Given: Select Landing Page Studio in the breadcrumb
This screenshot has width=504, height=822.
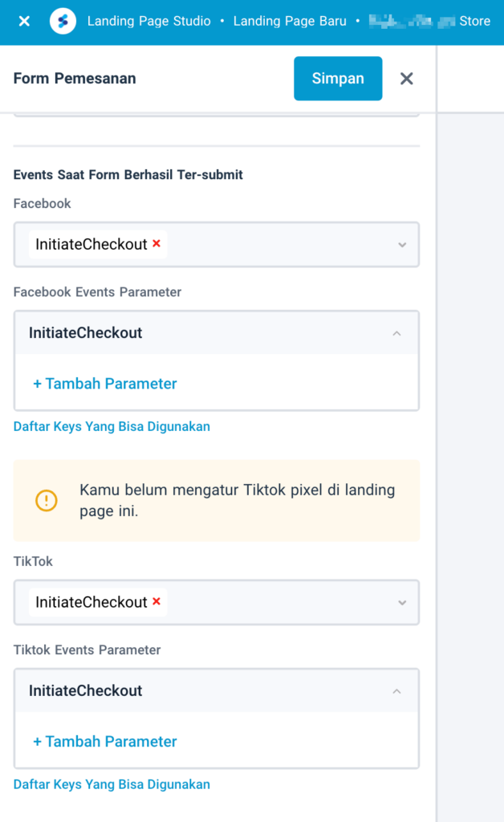Looking at the screenshot, I should pyautogui.click(x=148, y=21).
